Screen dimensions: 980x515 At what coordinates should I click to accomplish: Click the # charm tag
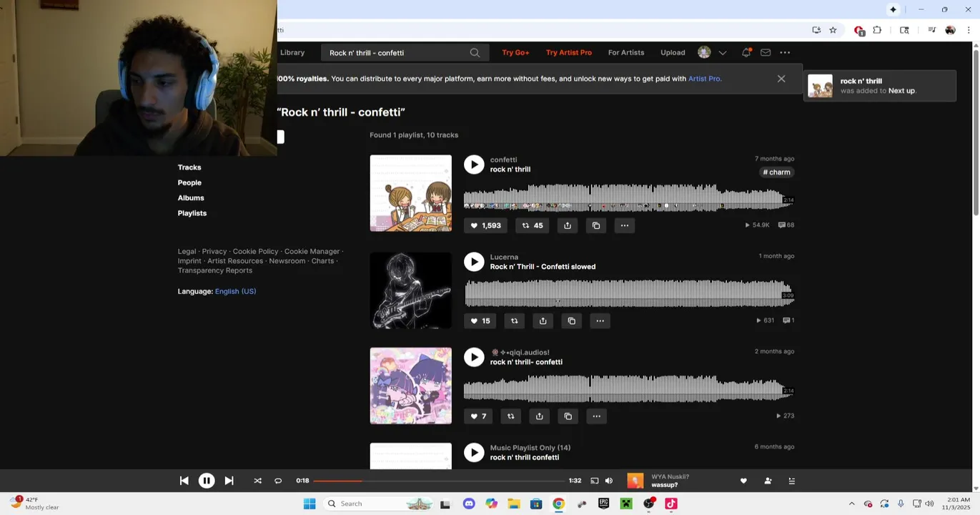coord(777,172)
